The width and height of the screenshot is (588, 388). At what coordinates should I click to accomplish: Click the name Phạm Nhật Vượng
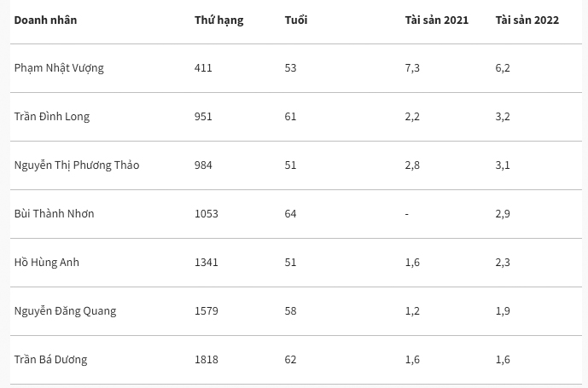pos(59,68)
